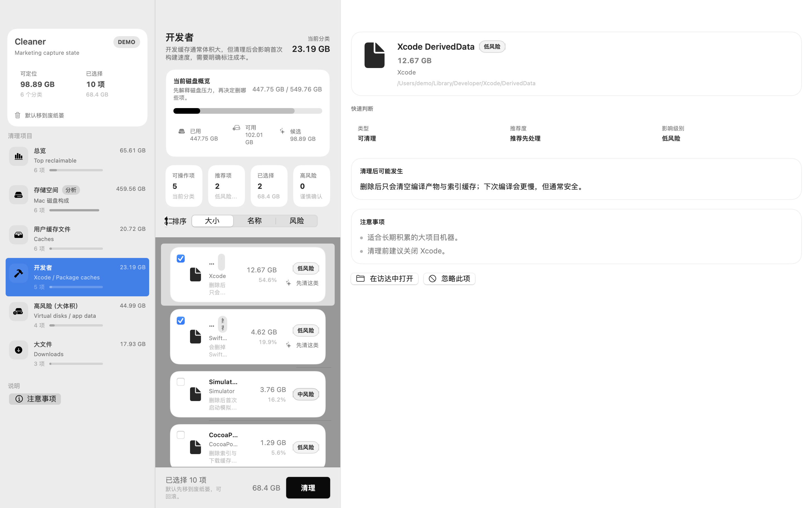Uncheck the 12.67 GB Xcode item checkbox
Viewport: 812px width, 508px height.
point(180,258)
